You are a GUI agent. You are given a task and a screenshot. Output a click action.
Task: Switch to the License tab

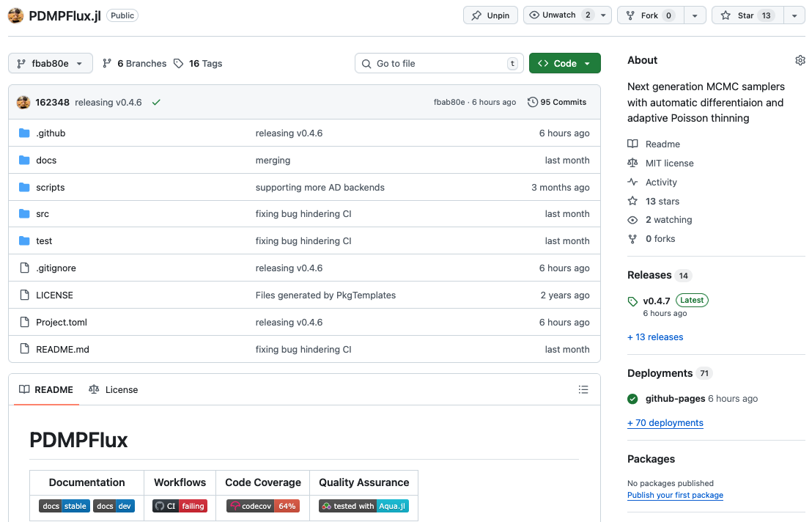tap(114, 389)
